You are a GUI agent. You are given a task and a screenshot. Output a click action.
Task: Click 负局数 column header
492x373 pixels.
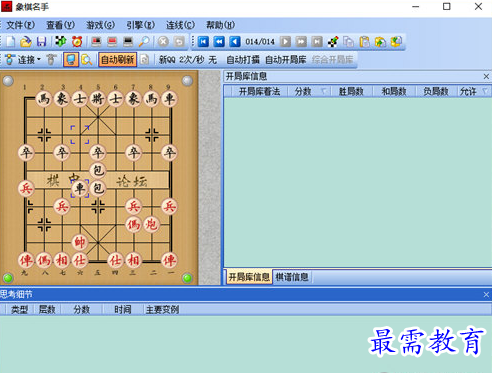435,91
